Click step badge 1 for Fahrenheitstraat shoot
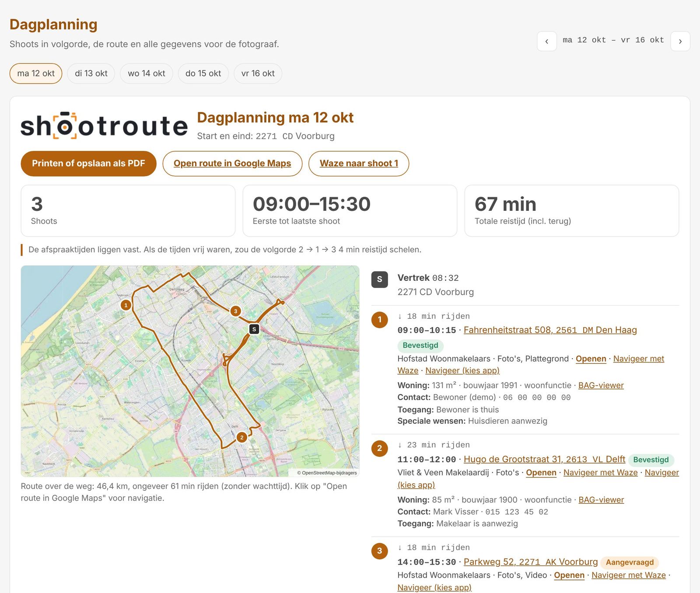The height and width of the screenshot is (593, 700). tap(380, 320)
